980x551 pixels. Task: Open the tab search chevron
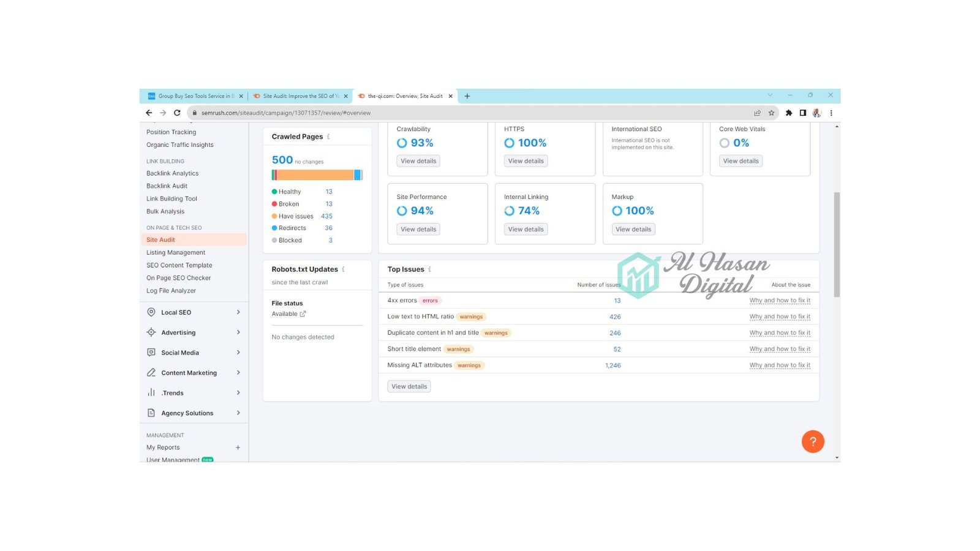(770, 95)
